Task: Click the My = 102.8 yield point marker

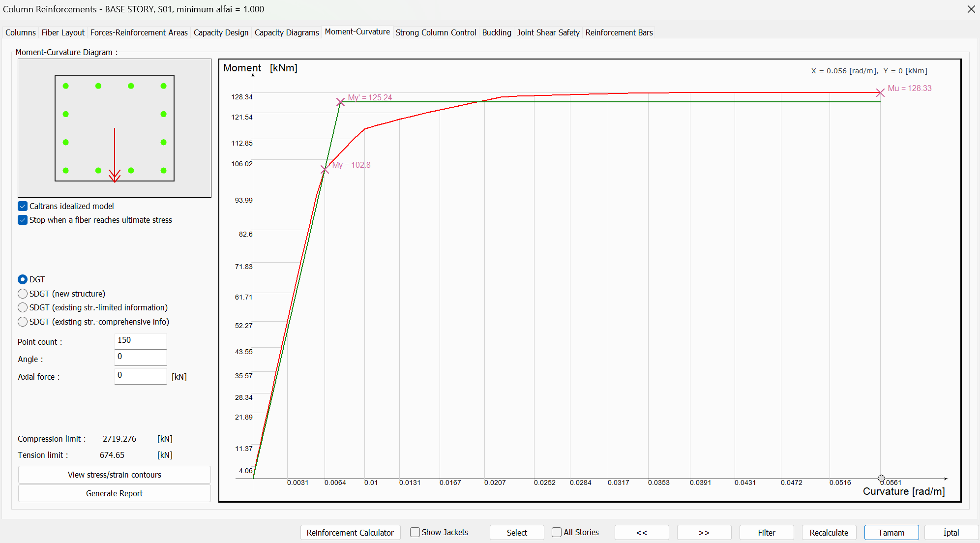Action: [x=325, y=170]
